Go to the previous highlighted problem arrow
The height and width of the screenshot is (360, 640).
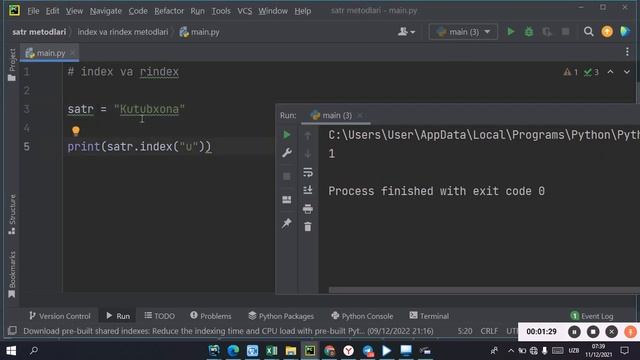click(610, 72)
